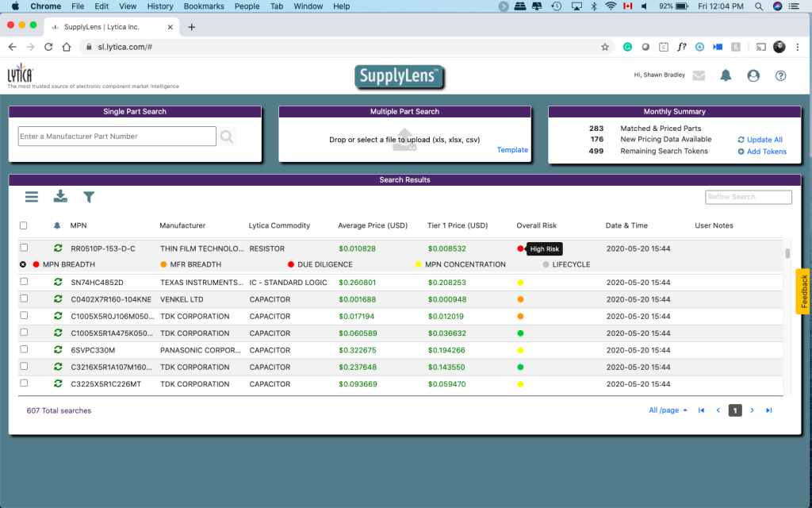Open the help question mark icon
Viewport: 812px width, 508px height.
tap(780, 75)
